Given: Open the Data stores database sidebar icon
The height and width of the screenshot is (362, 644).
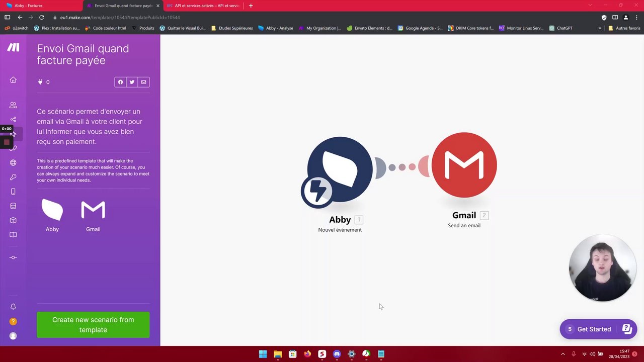Looking at the screenshot, I should [13, 206].
